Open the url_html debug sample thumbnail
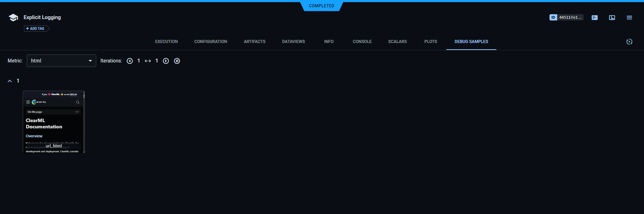This screenshot has height=214, width=644. [x=53, y=122]
